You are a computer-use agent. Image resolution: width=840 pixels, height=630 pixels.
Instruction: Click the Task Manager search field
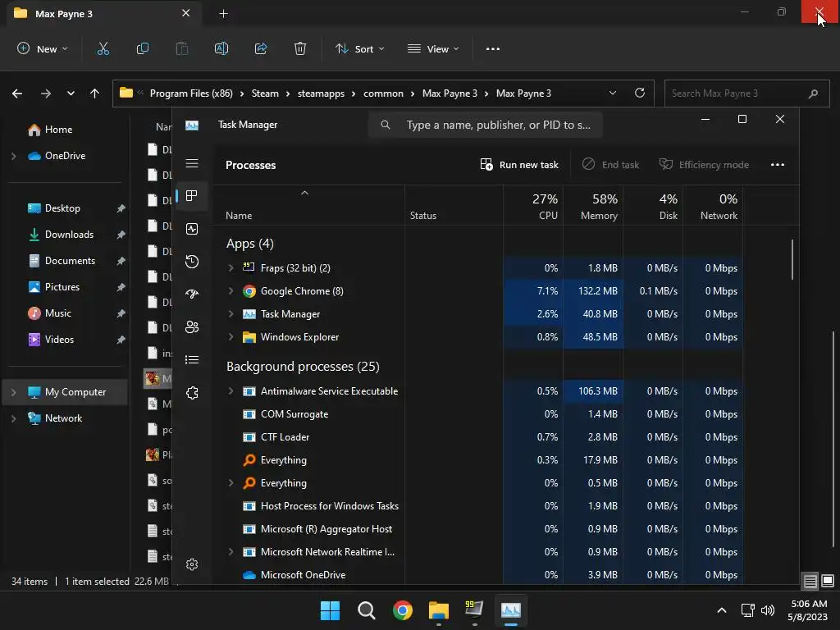click(486, 125)
